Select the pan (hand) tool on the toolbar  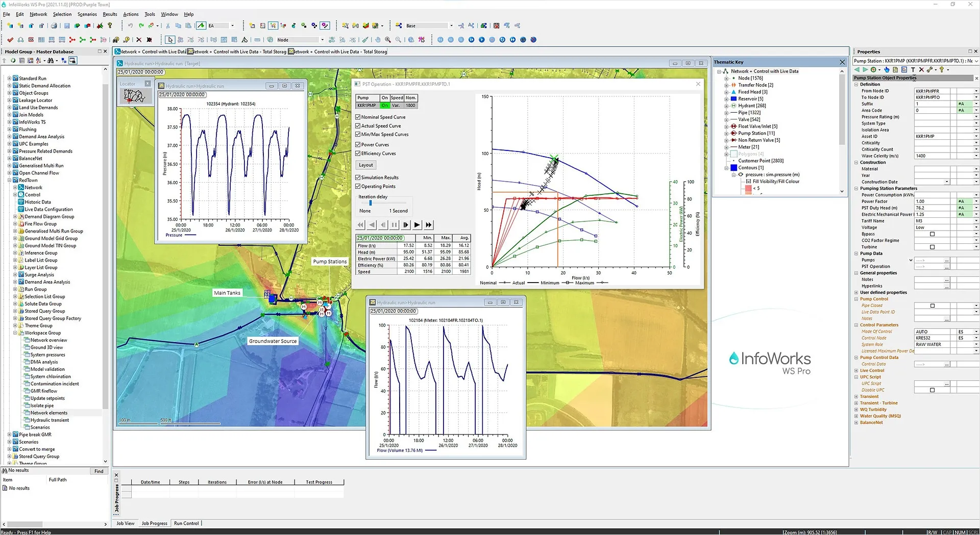coord(378,39)
